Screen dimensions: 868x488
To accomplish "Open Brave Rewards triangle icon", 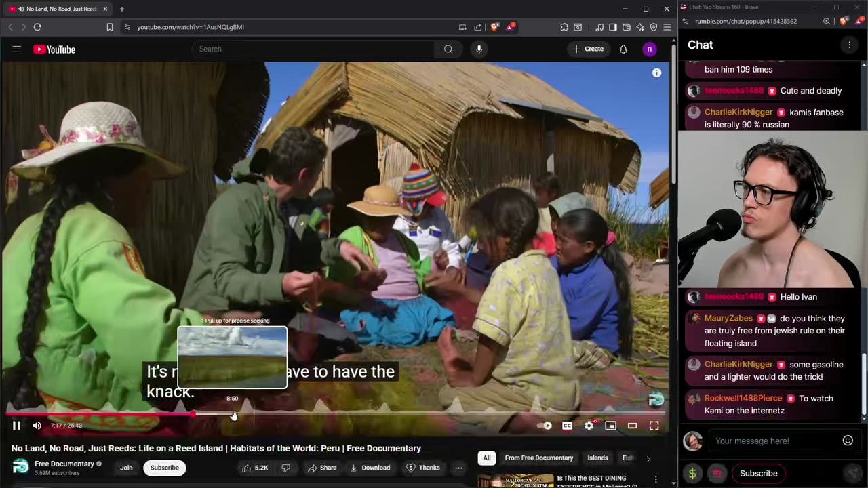I will [x=510, y=27].
